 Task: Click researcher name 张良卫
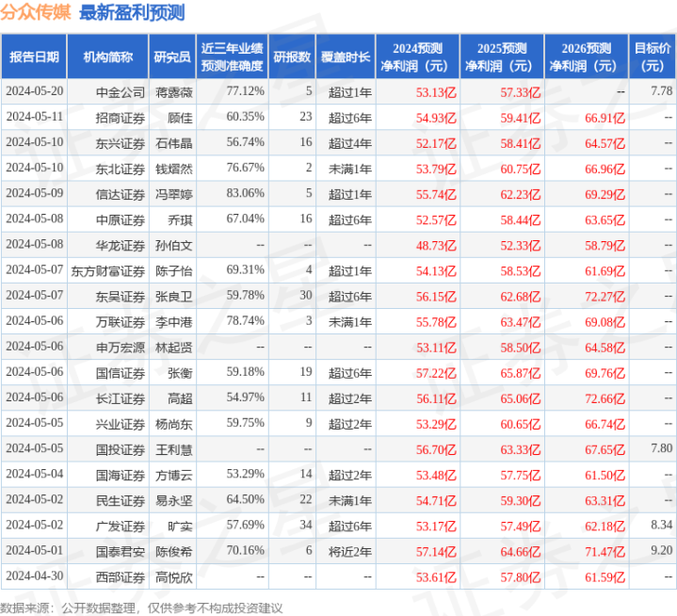pos(173,297)
